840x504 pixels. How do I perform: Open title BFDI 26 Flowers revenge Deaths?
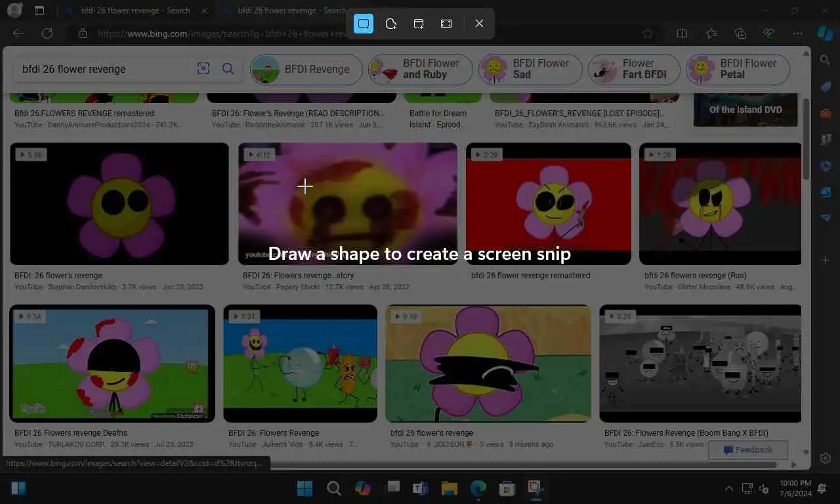point(71,433)
